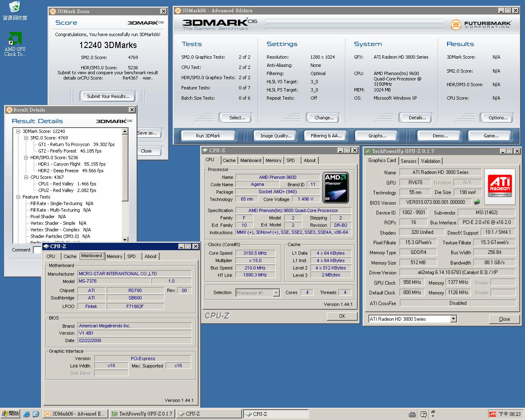Screen dimensions: 525x420
Task: Click the Result Details window title icon
Action: click(9, 110)
